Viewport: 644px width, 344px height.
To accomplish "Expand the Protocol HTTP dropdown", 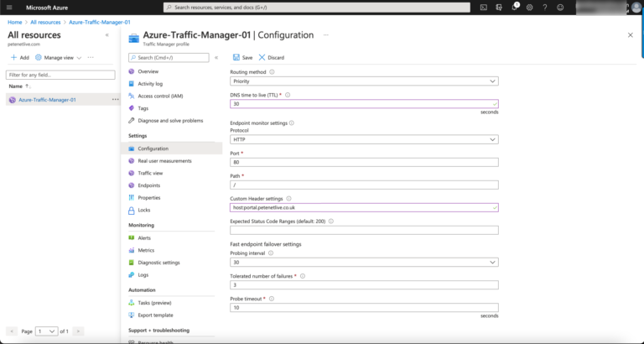I will [364, 140].
